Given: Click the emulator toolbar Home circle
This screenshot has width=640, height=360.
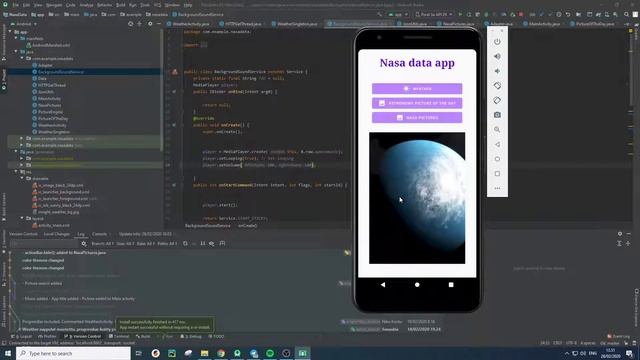Looking at the screenshot, I should point(497,159).
